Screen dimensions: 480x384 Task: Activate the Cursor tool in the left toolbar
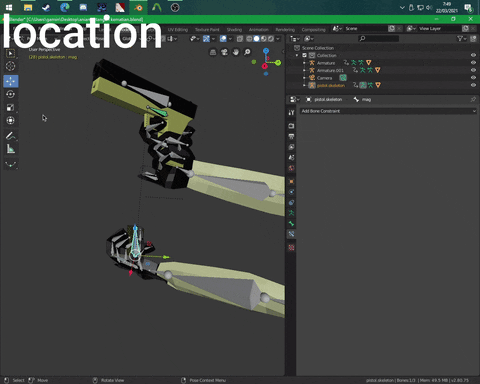pos(11,66)
